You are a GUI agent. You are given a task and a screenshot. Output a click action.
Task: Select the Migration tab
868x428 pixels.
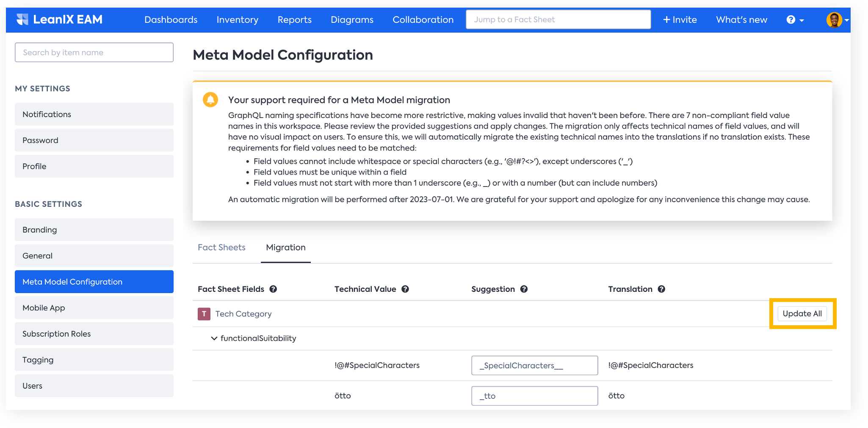coord(286,247)
